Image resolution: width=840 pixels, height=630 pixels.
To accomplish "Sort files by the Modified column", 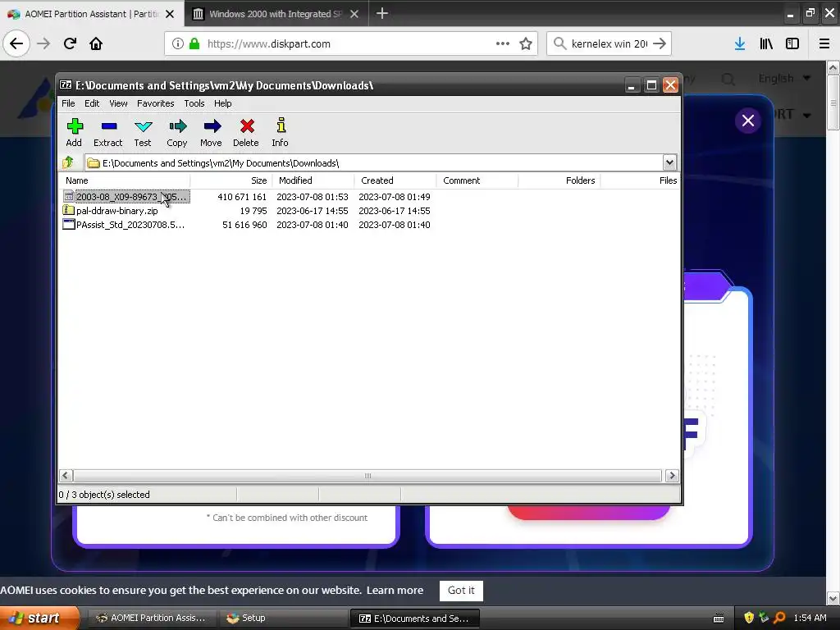I will 313,180.
